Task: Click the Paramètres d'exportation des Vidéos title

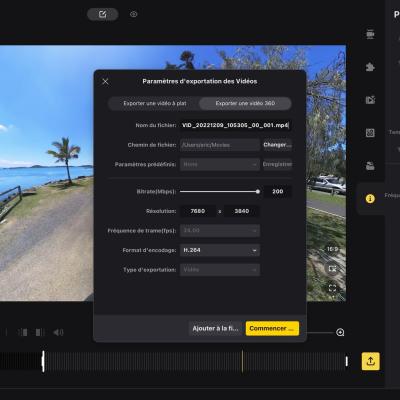Action: pyautogui.click(x=200, y=81)
